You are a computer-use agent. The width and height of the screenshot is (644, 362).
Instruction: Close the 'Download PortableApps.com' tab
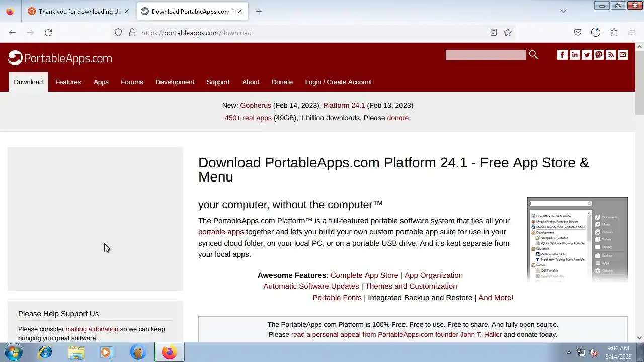240,11
